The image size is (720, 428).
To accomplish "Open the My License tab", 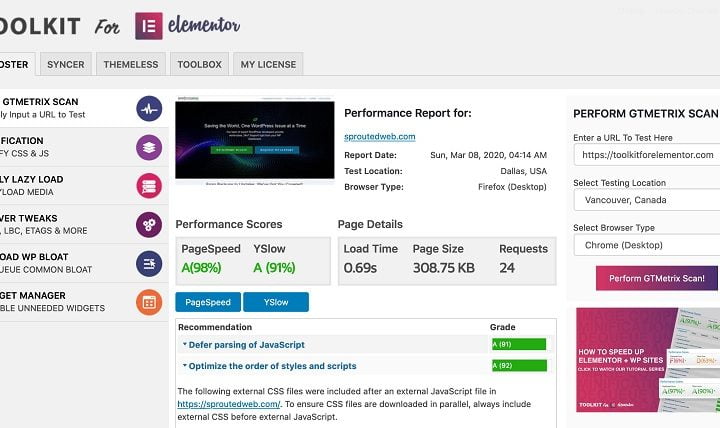I will click(x=268, y=64).
